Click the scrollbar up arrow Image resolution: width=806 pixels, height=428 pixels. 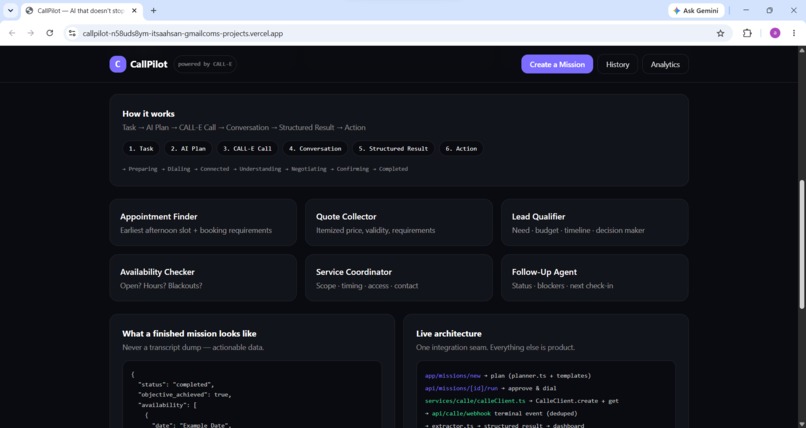[801, 50]
